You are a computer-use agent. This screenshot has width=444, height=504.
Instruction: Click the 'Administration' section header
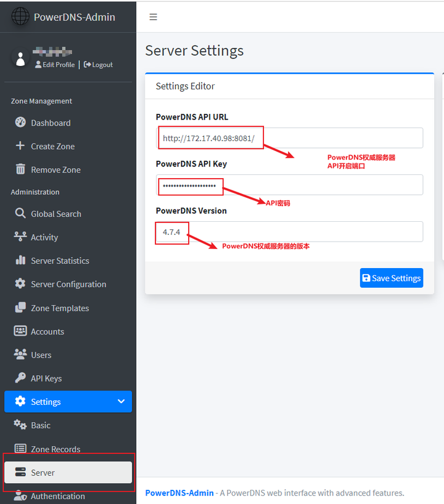35,192
